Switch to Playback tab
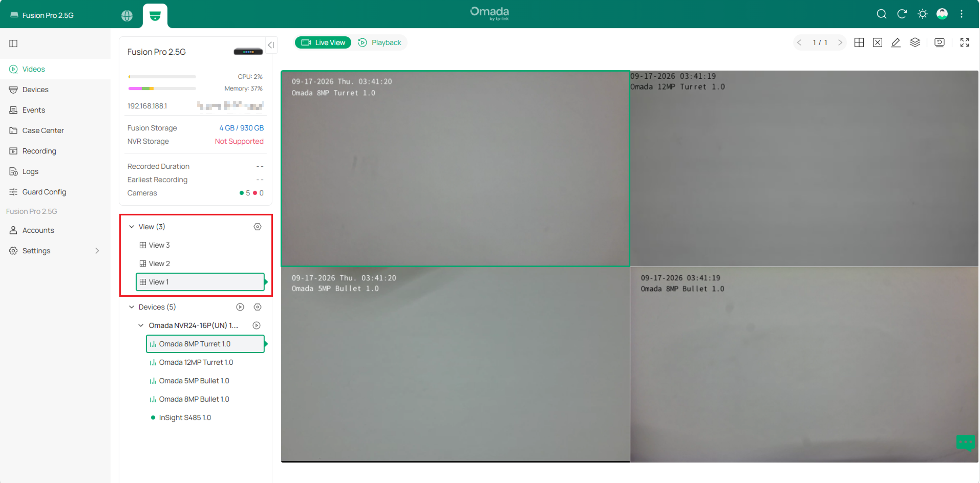Screen dimensions: 980x483 (x=379, y=43)
